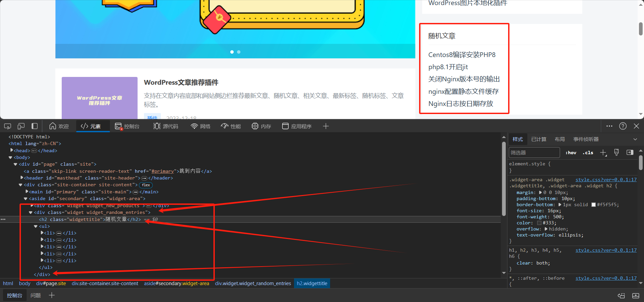This screenshot has width=644, height=302.
Task: Add drawer tool with plus icon
Action: [x=52, y=295]
